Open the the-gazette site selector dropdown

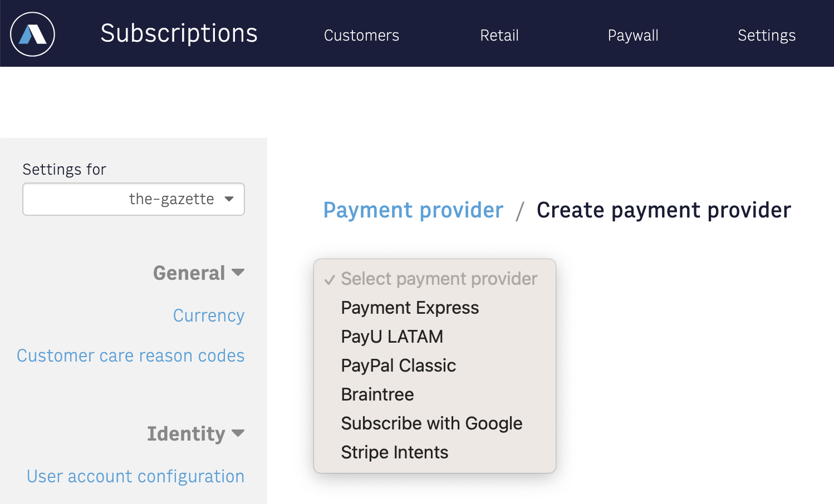[x=134, y=199]
